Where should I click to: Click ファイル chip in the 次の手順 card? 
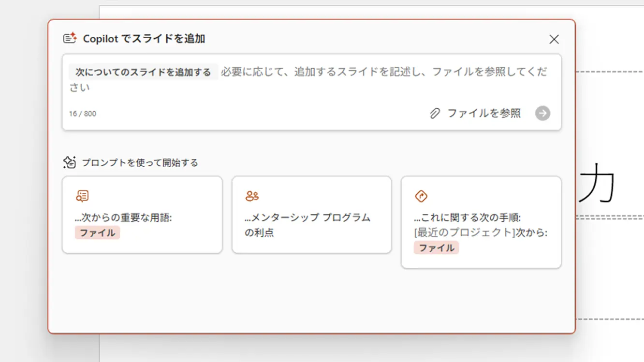click(x=436, y=248)
